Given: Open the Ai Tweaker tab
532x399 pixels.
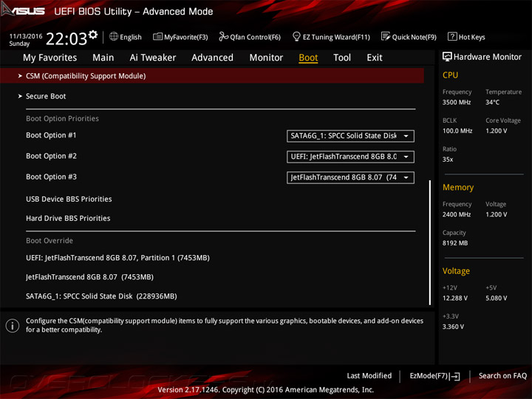Looking at the screenshot, I should (153, 58).
